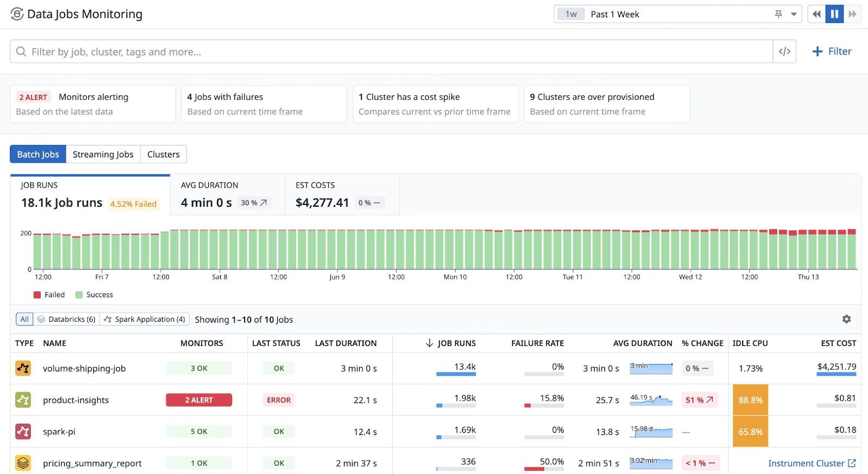Toggle the Databricks (6) job filter
Image resolution: width=868 pixels, height=474 pixels.
pyautogui.click(x=67, y=319)
